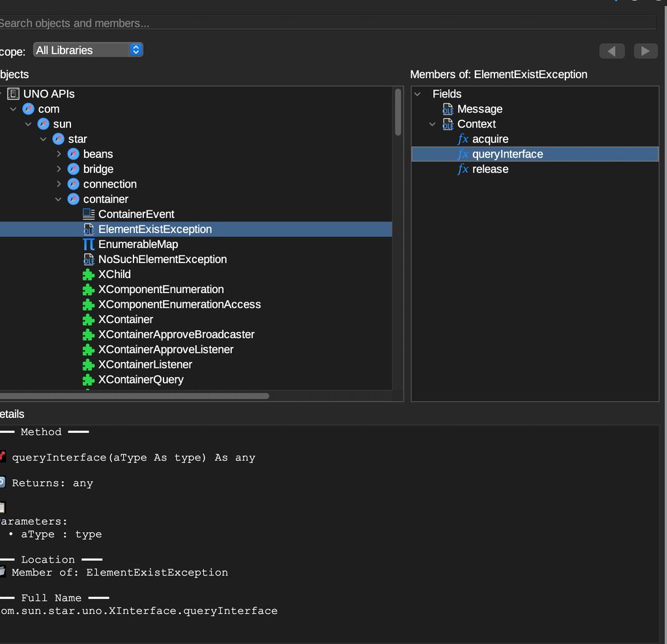Click the EnumerableMap pi icon
The height and width of the screenshot is (644, 667).
tap(89, 244)
